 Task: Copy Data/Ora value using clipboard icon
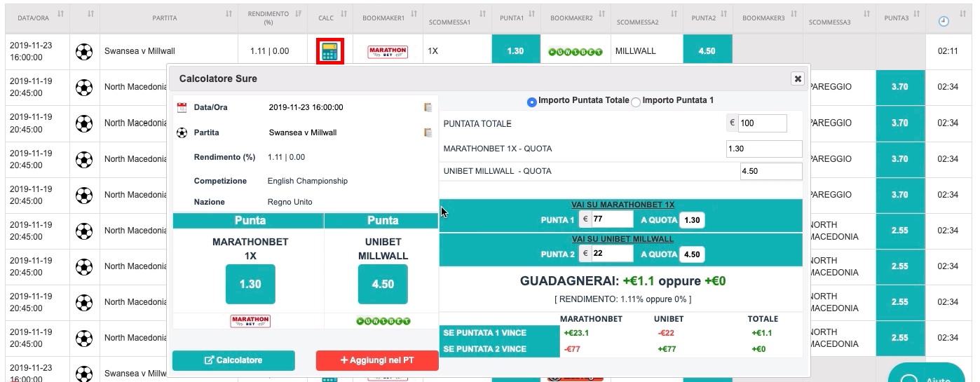pos(428,107)
